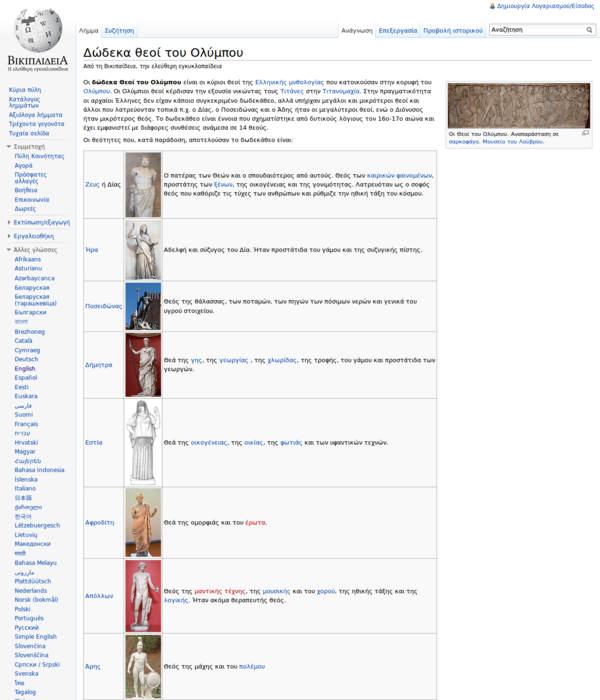Viewport: 600px width, 700px height.
Task: Open Βοήθεια sidebar link
Action: point(25,190)
